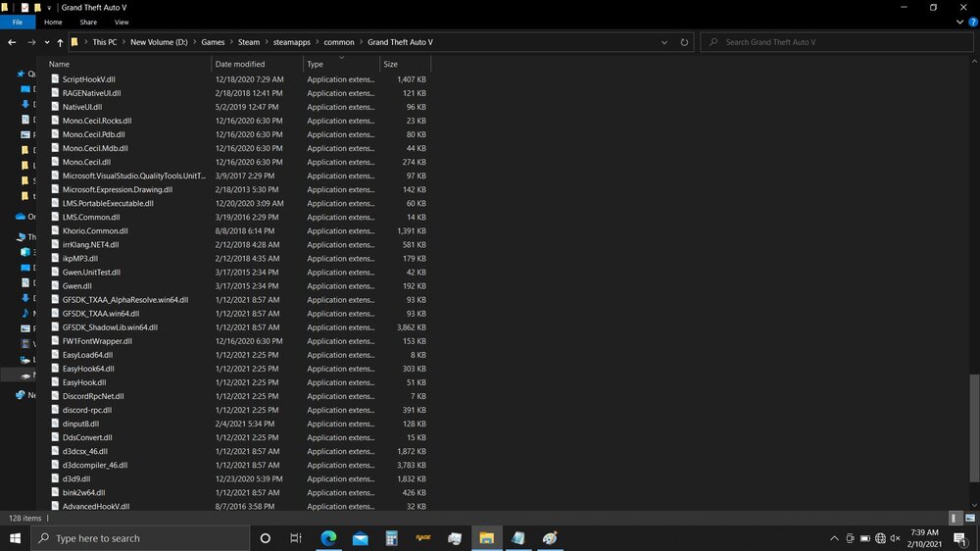Open the recent locations dropdown
The image size is (980, 551).
click(x=47, y=42)
